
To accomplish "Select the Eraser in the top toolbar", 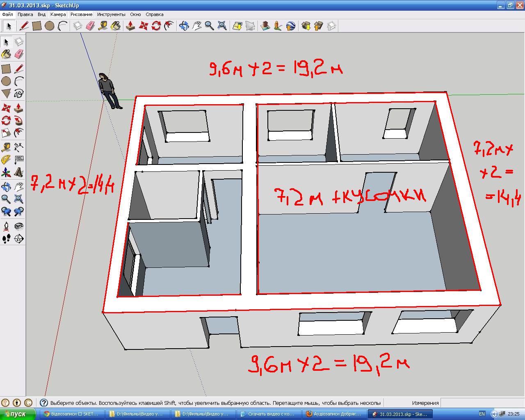I will pos(90,26).
